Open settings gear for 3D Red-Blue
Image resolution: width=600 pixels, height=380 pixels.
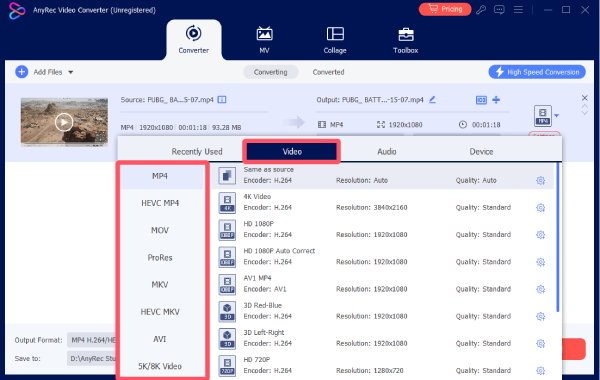tap(540, 316)
